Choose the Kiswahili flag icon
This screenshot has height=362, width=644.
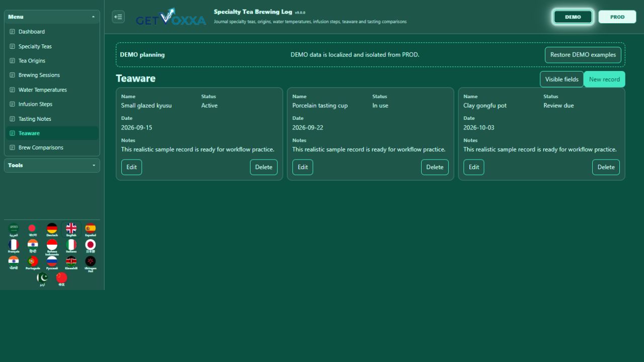(x=71, y=263)
